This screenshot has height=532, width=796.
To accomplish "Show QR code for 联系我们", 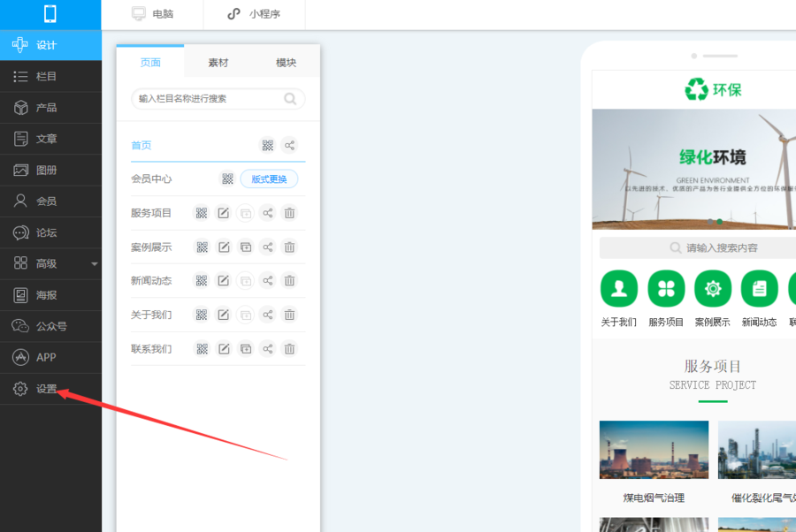I will (x=202, y=349).
